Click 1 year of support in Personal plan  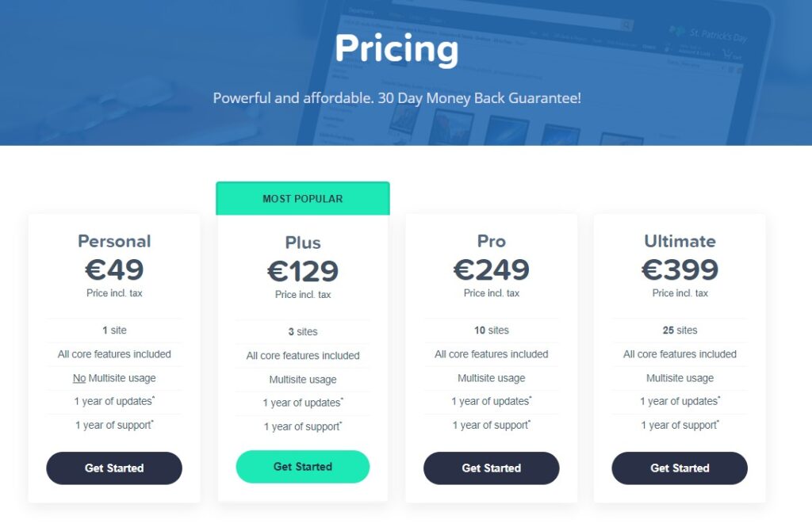tap(114, 425)
